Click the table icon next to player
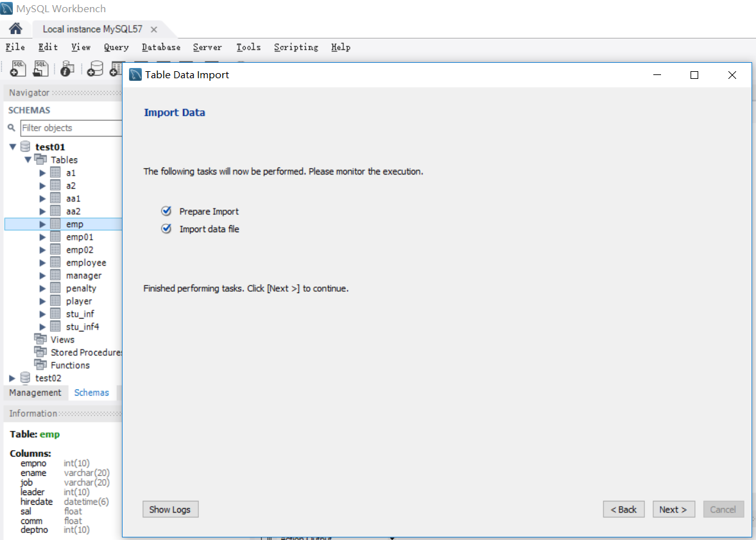756x540 pixels. [x=55, y=301]
